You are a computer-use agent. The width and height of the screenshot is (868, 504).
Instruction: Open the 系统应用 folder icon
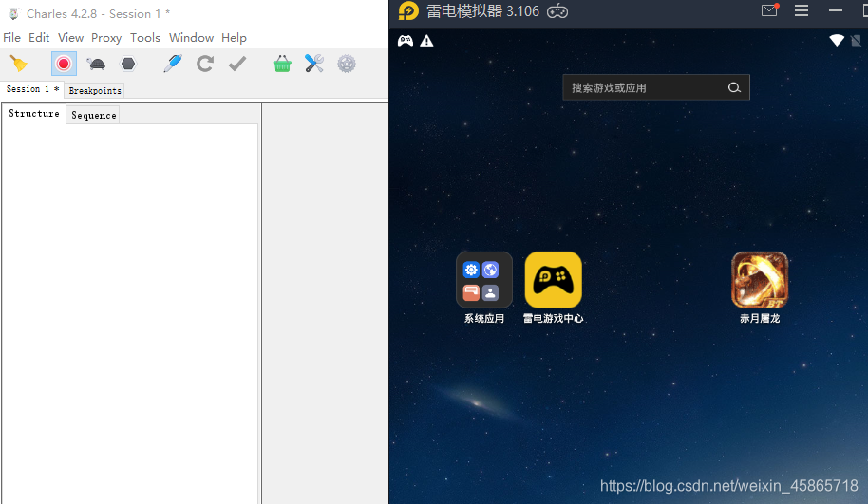pyautogui.click(x=483, y=280)
